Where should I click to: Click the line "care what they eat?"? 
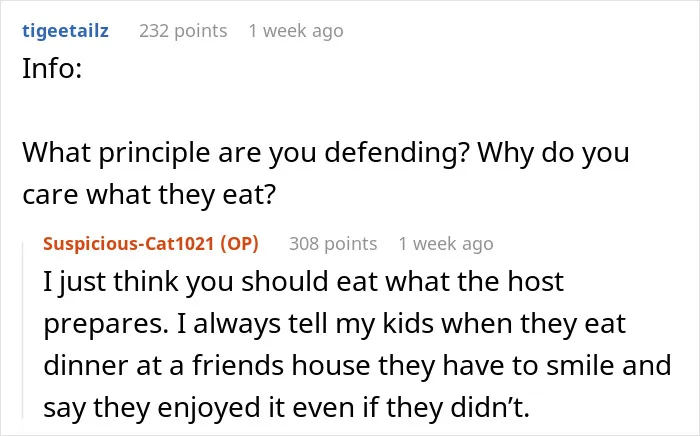(x=149, y=195)
